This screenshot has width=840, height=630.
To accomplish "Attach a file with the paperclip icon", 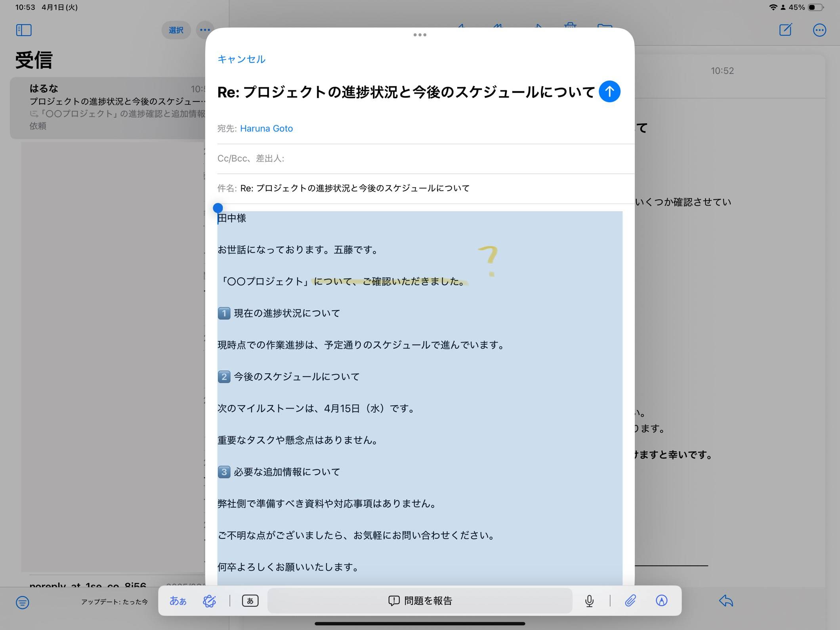I will pyautogui.click(x=630, y=601).
